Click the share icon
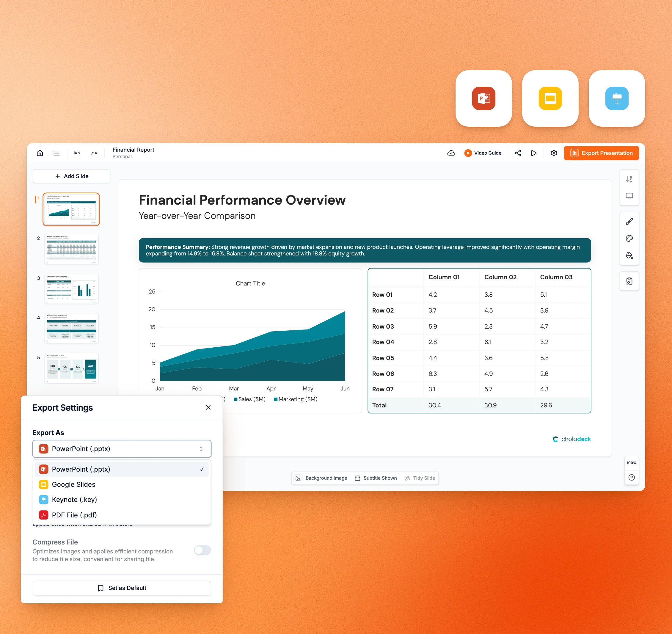This screenshot has width=672, height=634. tap(518, 153)
